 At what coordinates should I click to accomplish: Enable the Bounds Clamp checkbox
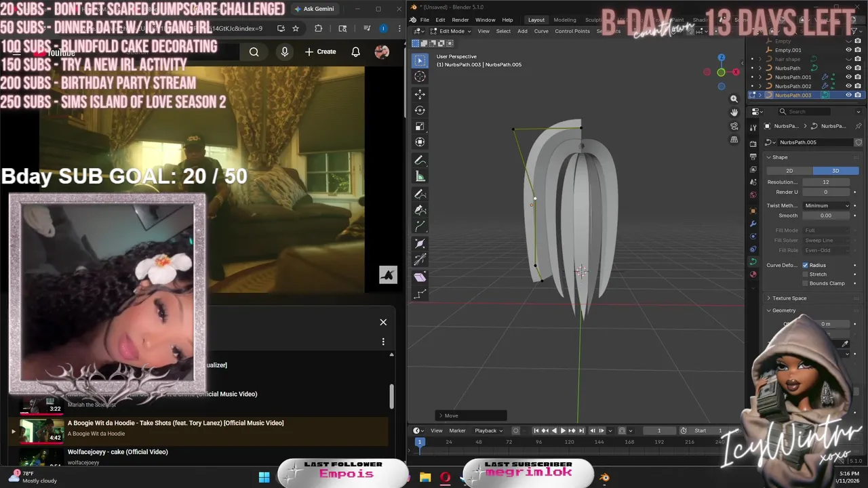805,283
